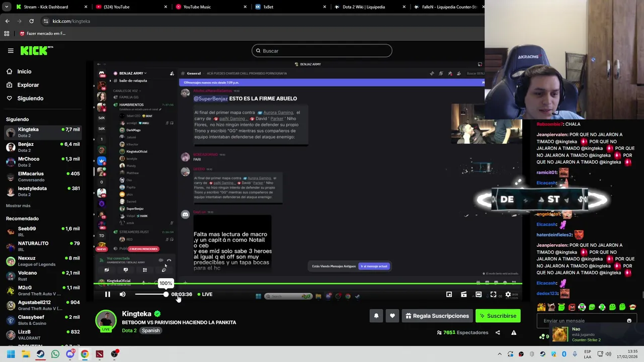Viewport: 644px width, 362px height.
Task: Select leostyledota followed channel
Action: click(43, 191)
